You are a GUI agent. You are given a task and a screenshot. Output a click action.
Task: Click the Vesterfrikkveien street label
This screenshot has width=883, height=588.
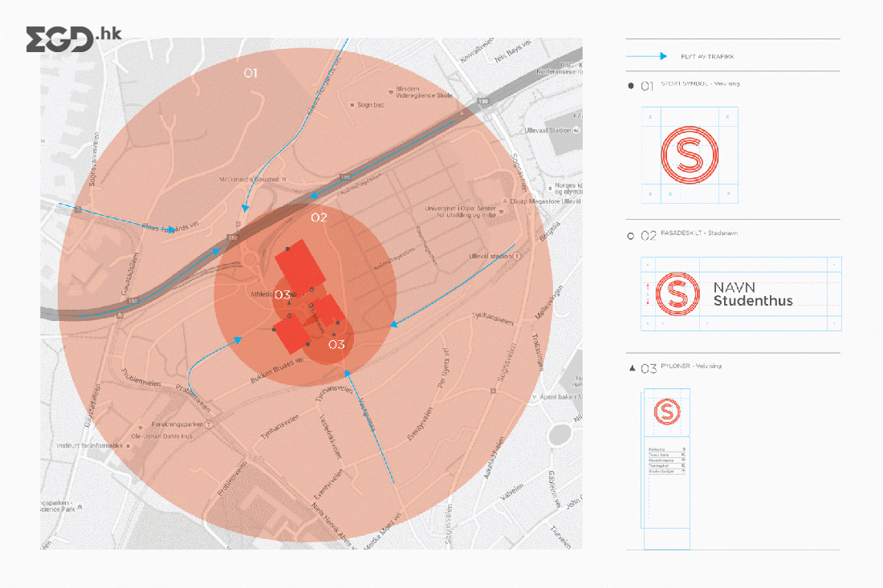330,436
